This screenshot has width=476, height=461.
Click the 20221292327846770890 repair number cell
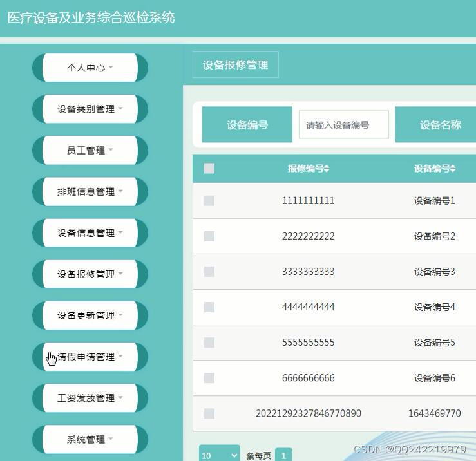coord(308,413)
